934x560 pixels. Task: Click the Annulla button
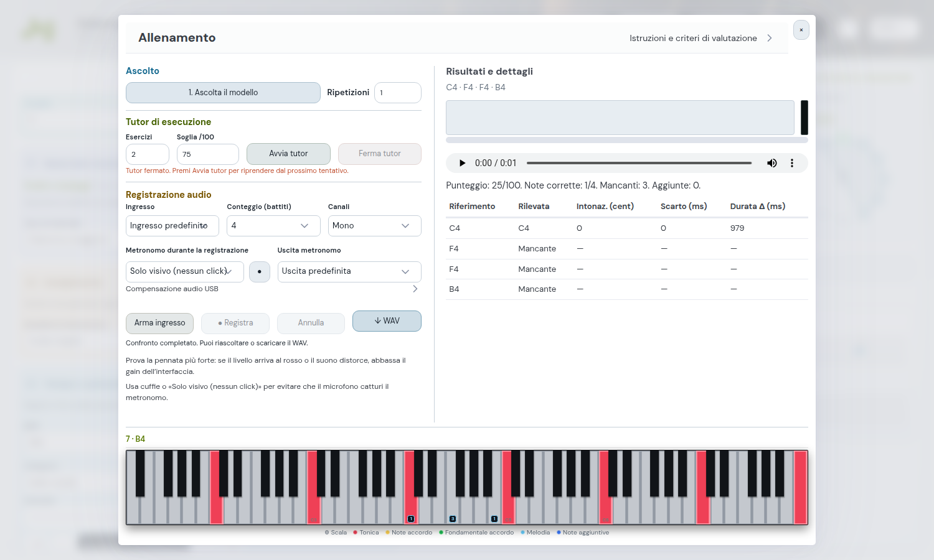tap(311, 323)
